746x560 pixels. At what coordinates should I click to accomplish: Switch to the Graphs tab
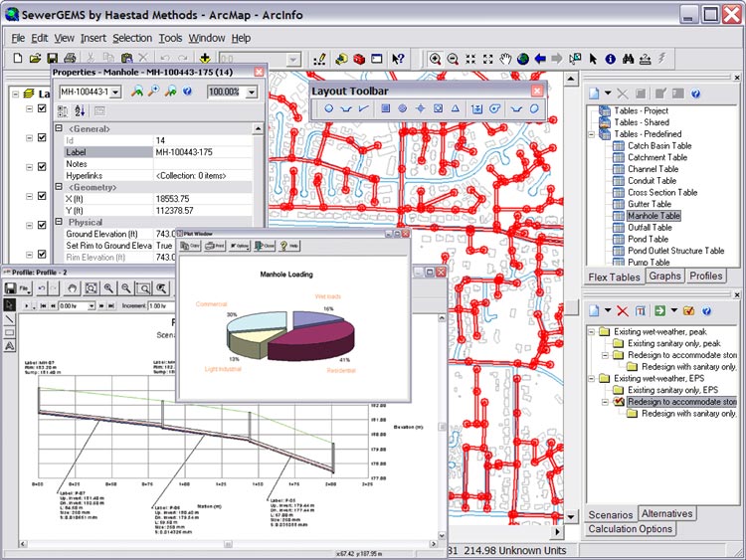coord(664,276)
